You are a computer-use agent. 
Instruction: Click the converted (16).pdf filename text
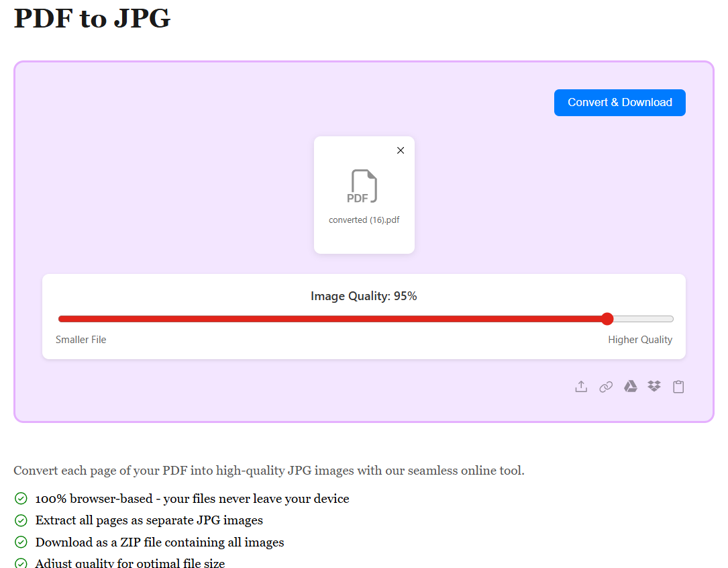click(x=364, y=220)
